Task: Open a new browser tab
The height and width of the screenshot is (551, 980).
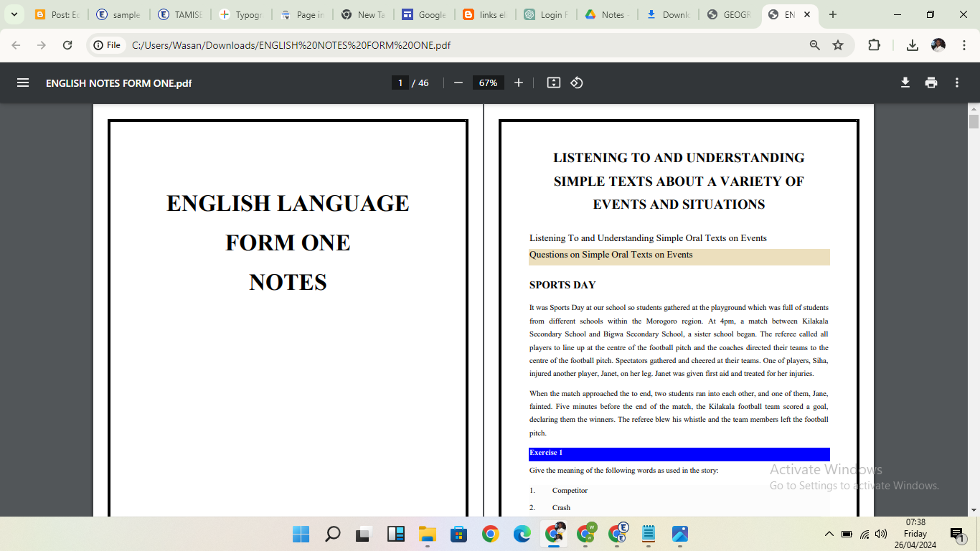Action: tap(833, 14)
